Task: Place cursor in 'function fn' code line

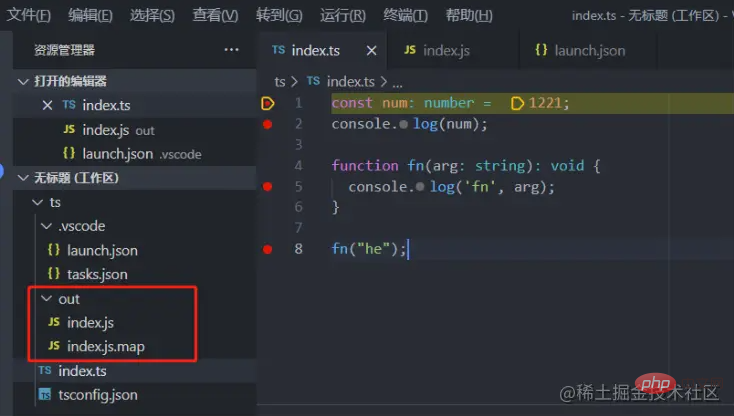Action: coord(466,166)
